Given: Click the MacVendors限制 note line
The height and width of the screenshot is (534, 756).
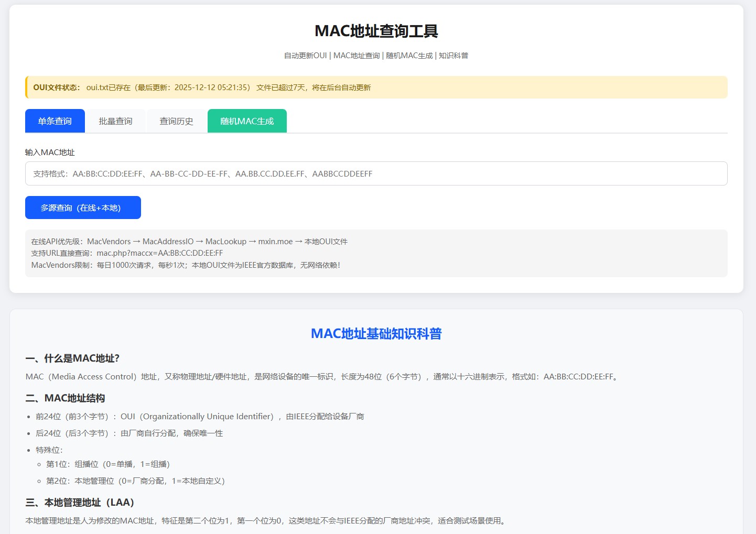Looking at the screenshot, I should (x=186, y=265).
